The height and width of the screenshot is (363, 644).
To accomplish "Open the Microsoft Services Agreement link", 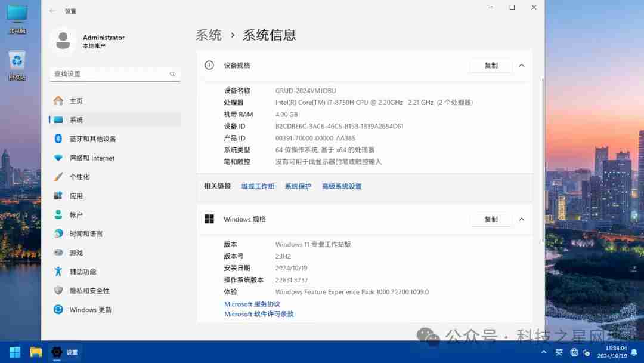I will click(x=252, y=304).
